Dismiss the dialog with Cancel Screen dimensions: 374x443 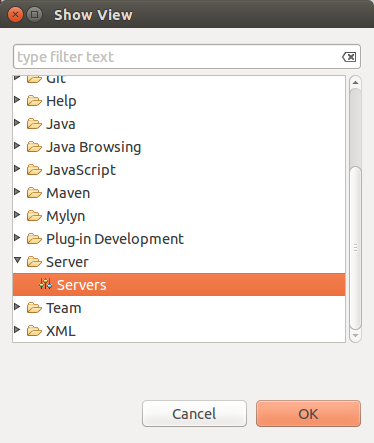(194, 414)
